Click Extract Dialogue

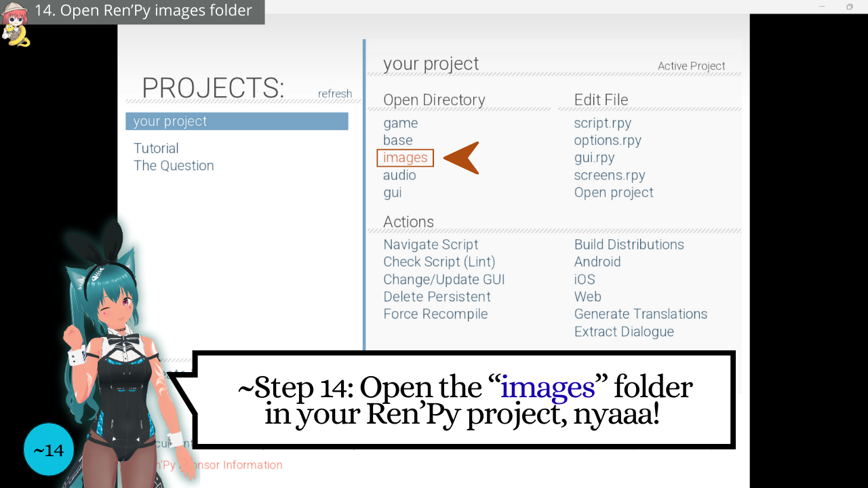pos(624,331)
